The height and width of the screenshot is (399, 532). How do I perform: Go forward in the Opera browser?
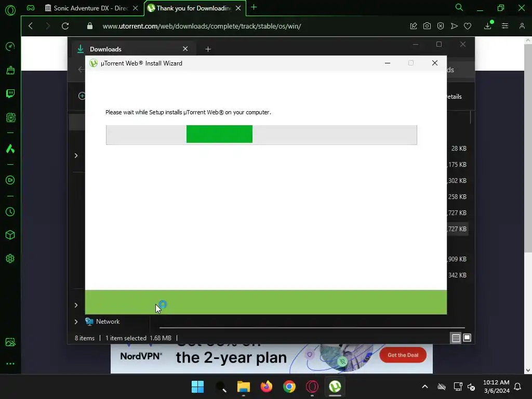coord(47,26)
